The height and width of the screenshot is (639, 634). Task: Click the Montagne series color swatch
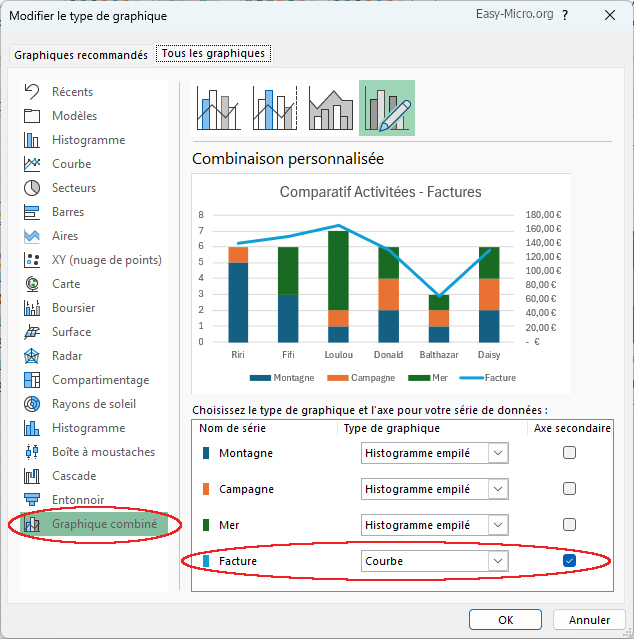206,453
